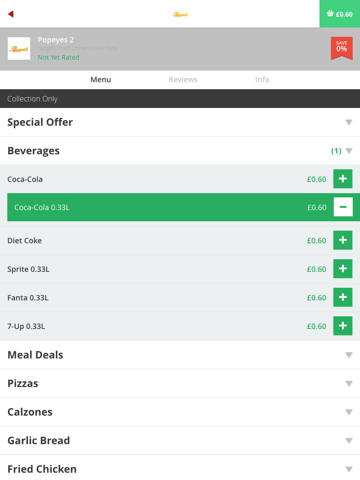Screen dimensions: 360x480
Task: Tap the Beverages item count (1)
Action: [336, 151]
